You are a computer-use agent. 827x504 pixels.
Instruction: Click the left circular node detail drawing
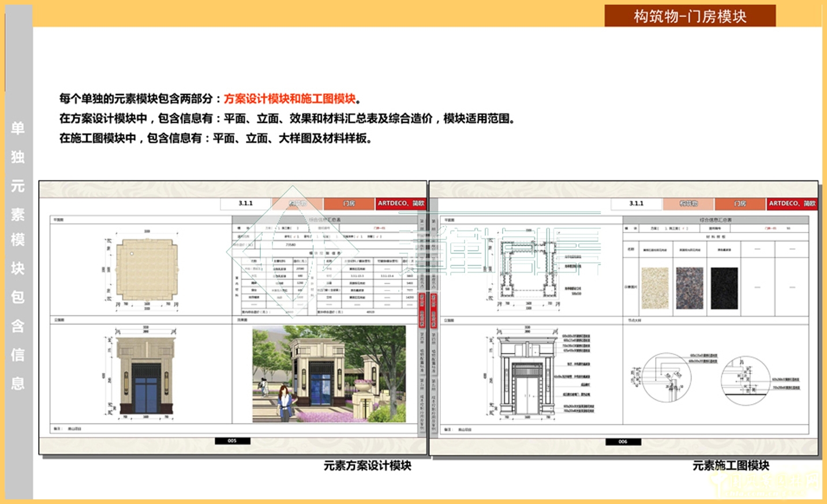click(665, 378)
